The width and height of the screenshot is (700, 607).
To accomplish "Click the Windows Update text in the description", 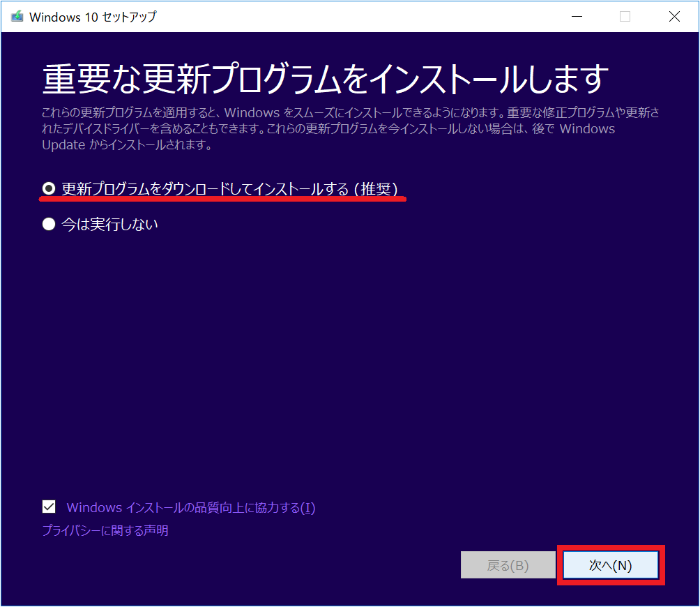I will (x=587, y=129).
